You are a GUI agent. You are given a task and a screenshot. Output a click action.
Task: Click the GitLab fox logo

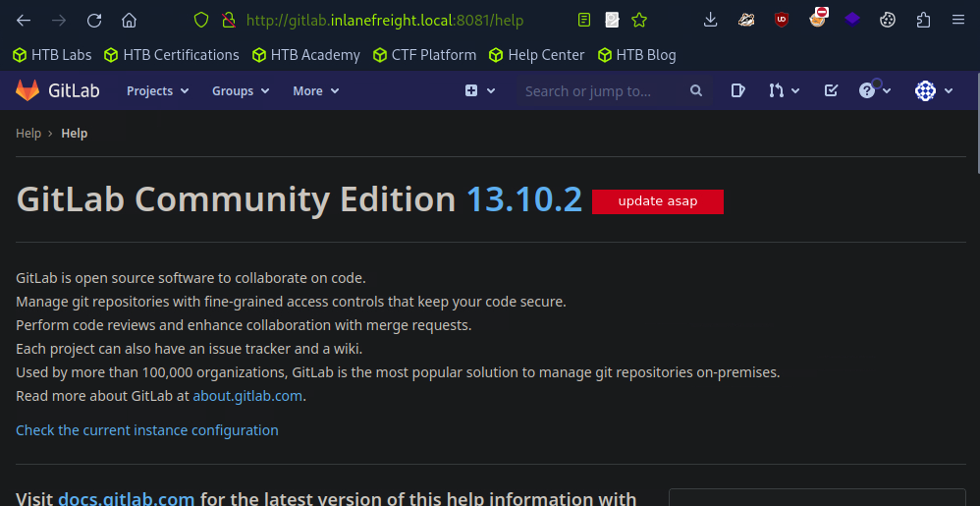tap(27, 90)
